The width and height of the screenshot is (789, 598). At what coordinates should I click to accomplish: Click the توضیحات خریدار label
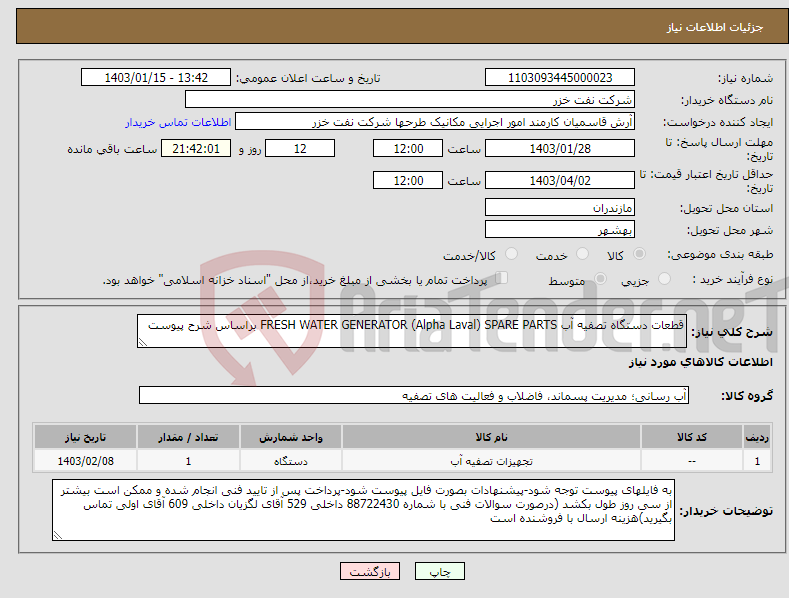(726, 511)
